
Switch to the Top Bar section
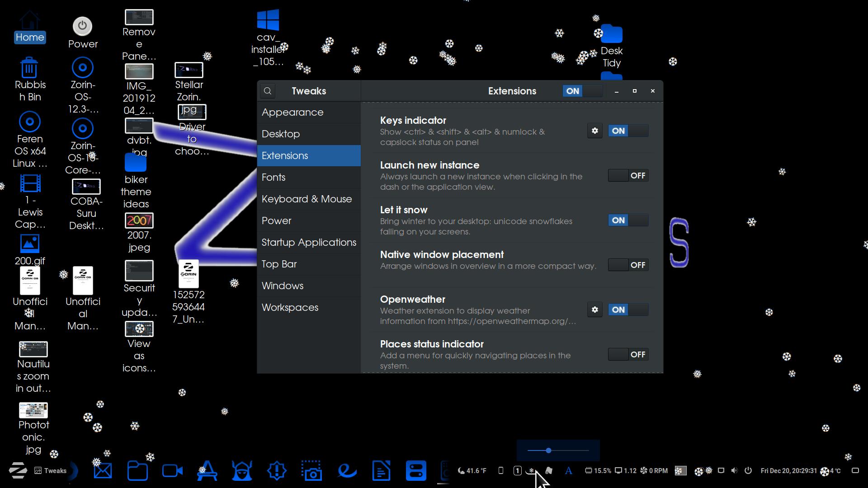click(279, 264)
